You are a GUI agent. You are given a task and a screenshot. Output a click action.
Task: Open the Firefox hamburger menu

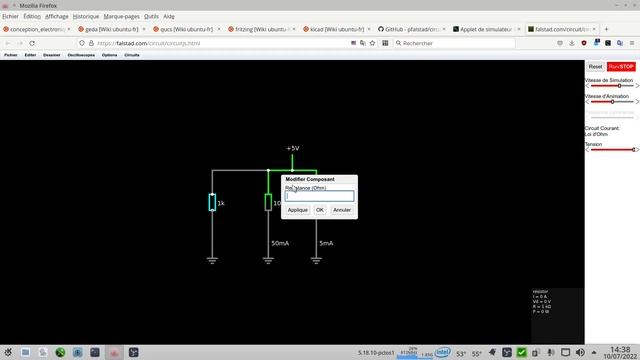pyautogui.click(x=632, y=43)
